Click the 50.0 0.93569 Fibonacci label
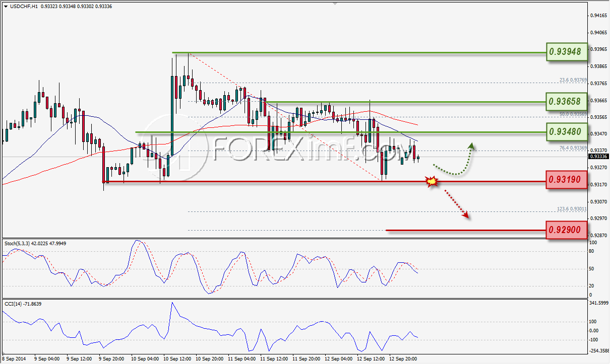The width and height of the screenshot is (610, 364). pos(573,114)
